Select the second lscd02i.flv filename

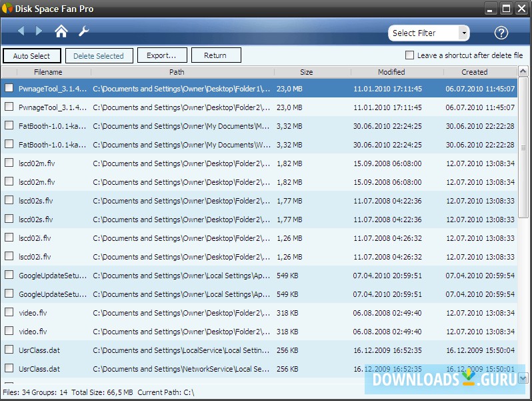tap(35, 257)
